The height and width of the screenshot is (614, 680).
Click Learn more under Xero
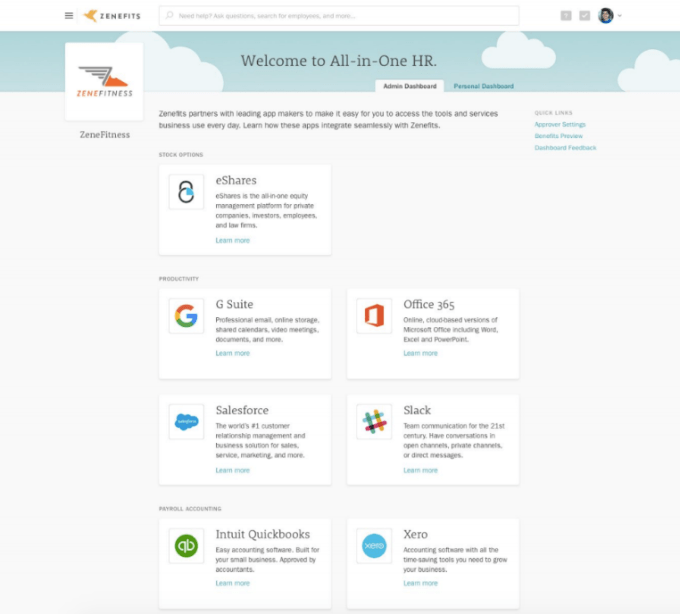[420, 583]
